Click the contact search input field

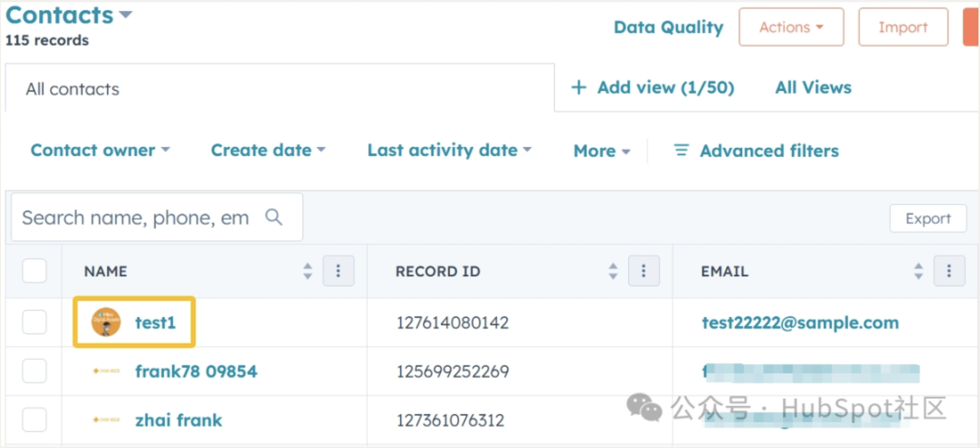[136, 217]
